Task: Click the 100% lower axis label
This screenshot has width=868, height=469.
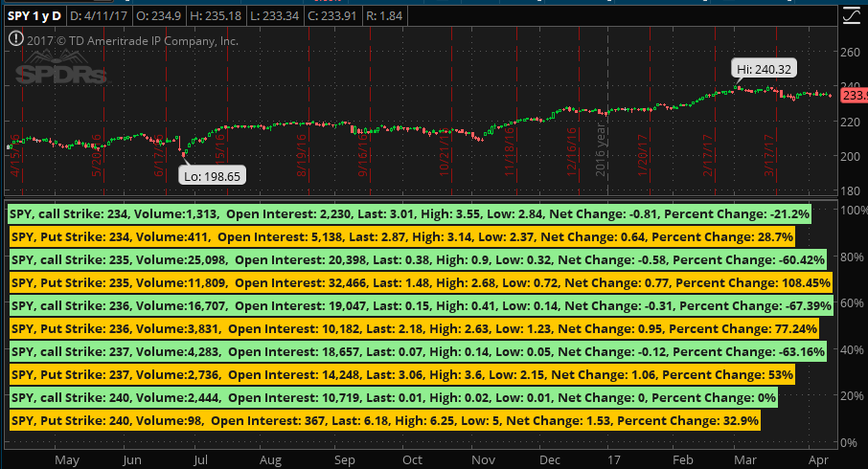Action: click(x=854, y=211)
